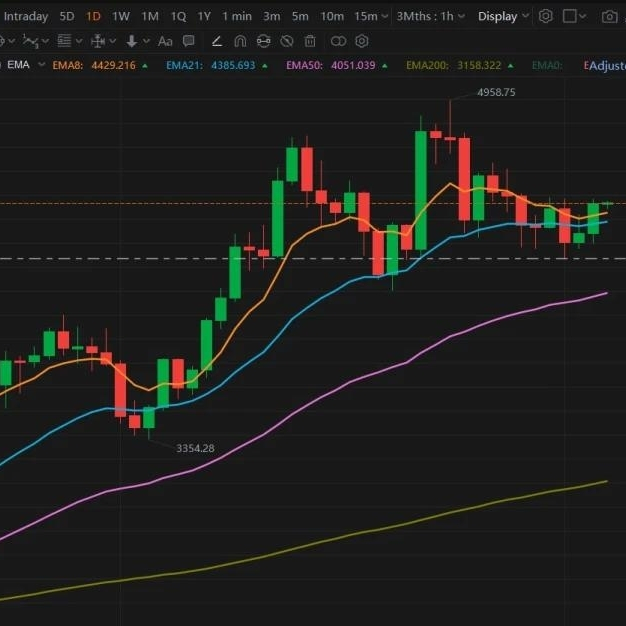Click the 3354.28 low price label
The width and height of the screenshot is (626, 626).
[x=195, y=448]
